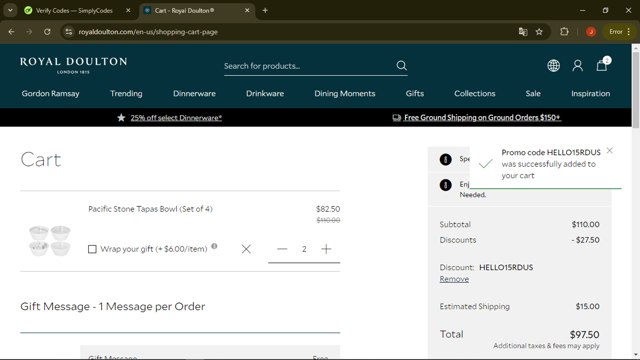Open the account profile icon
Viewport: 640px width, 360px height.
pyautogui.click(x=578, y=65)
